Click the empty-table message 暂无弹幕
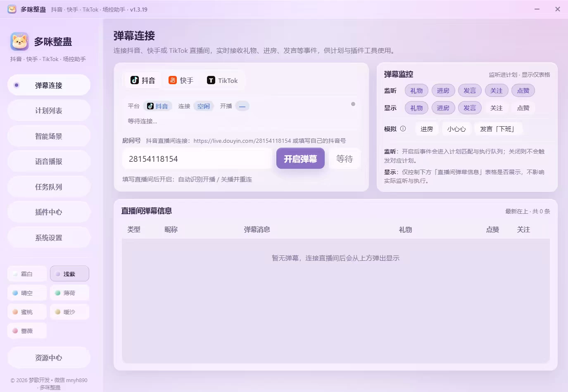The image size is (568, 392). tap(335, 258)
